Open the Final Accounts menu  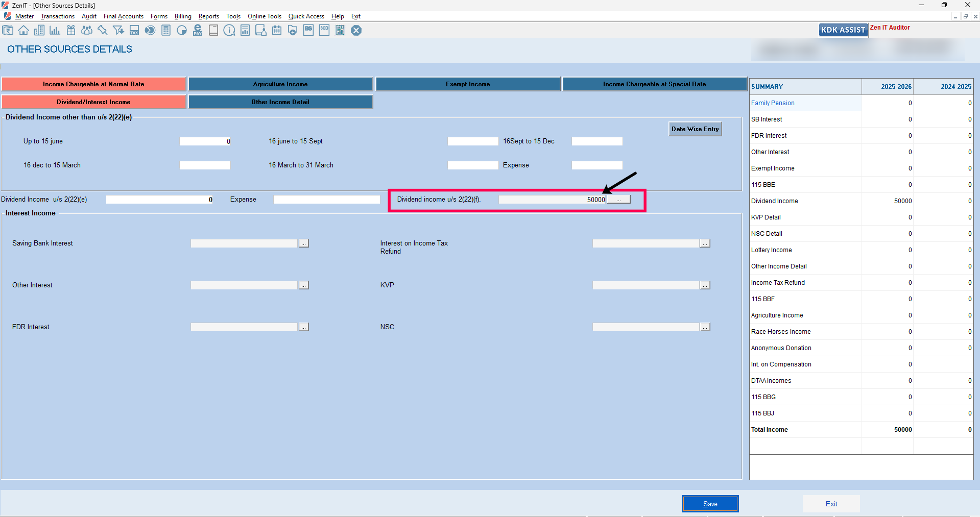click(123, 16)
